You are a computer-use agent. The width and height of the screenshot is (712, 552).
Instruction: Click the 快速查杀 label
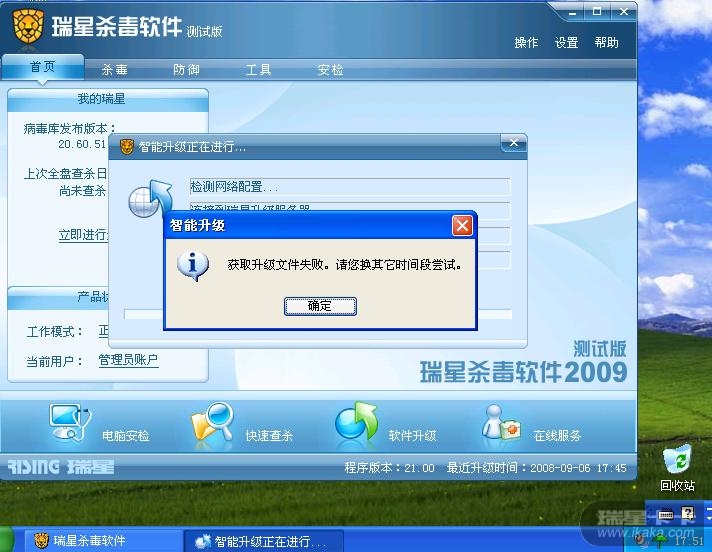click(x=269, y=436)
